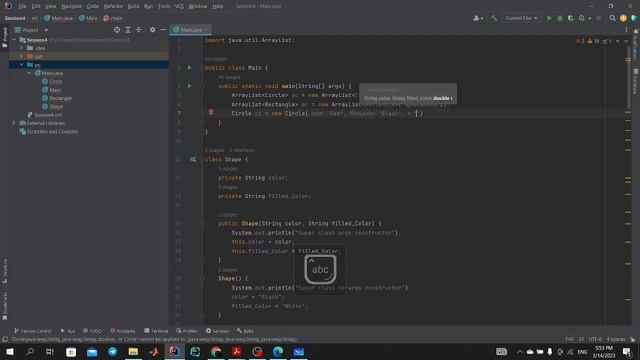Click the run gutter arrow beside main method

click(189, 86)
